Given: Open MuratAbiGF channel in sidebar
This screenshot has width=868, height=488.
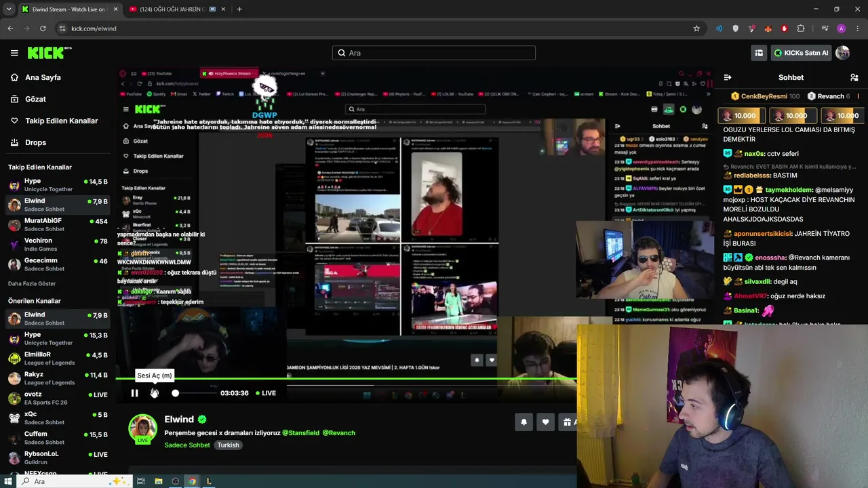Looking at the screenshot, I should pos(57,224).
